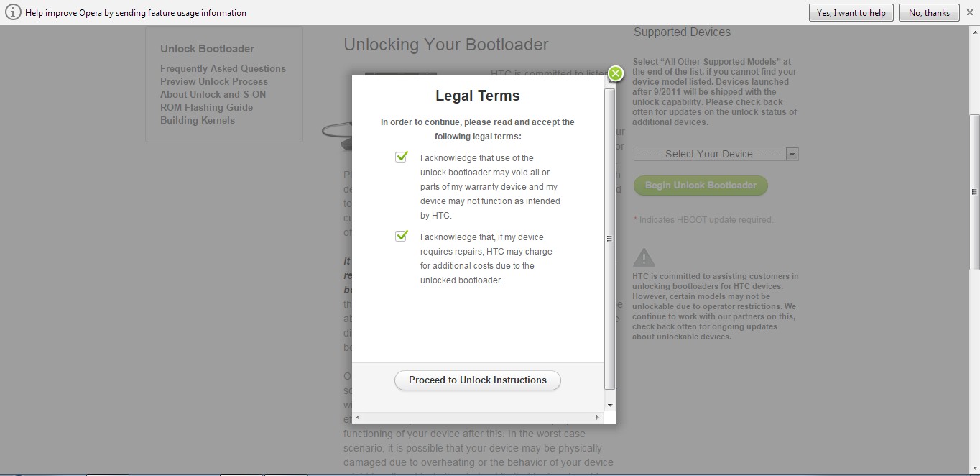Open ROM Flashing Guide link

206,108
